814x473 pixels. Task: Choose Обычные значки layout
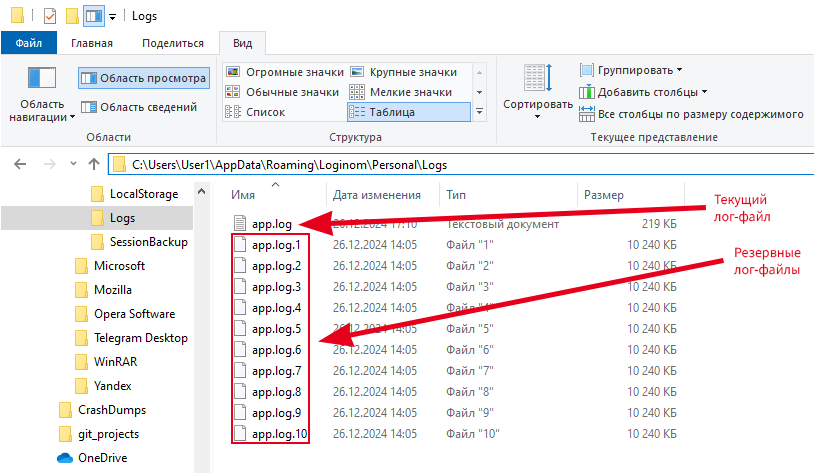pyautogui.click(x=282, y=92)
